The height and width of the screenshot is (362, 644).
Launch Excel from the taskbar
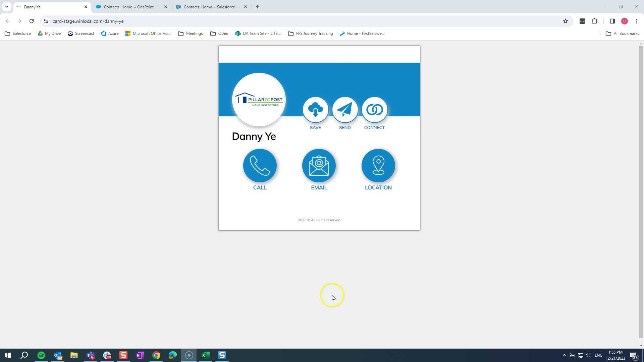point(206,355)
